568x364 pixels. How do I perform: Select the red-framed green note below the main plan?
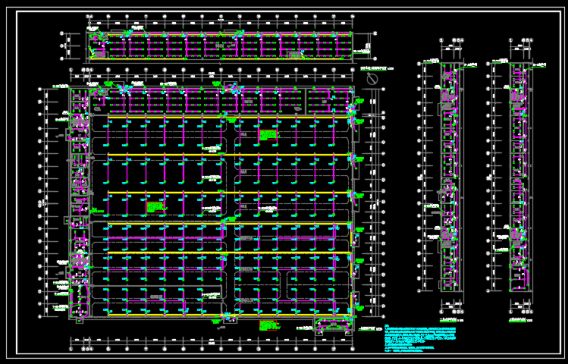(268, 325)
